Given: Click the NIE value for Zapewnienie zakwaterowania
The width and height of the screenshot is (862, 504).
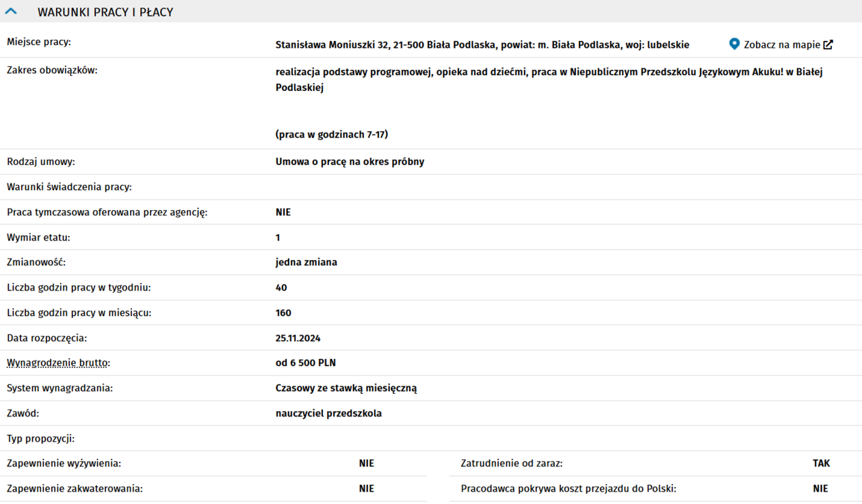Looking at the screenshot, I should (x=366, y=489).
